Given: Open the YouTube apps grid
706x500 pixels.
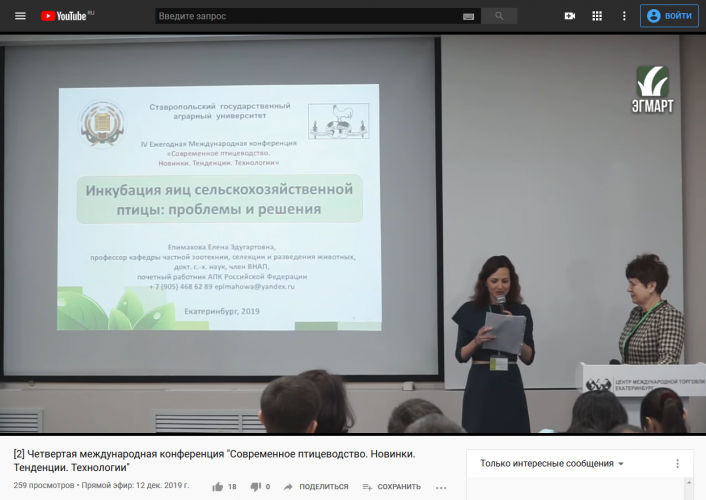Looking at the screenshot, I should 597,16.
